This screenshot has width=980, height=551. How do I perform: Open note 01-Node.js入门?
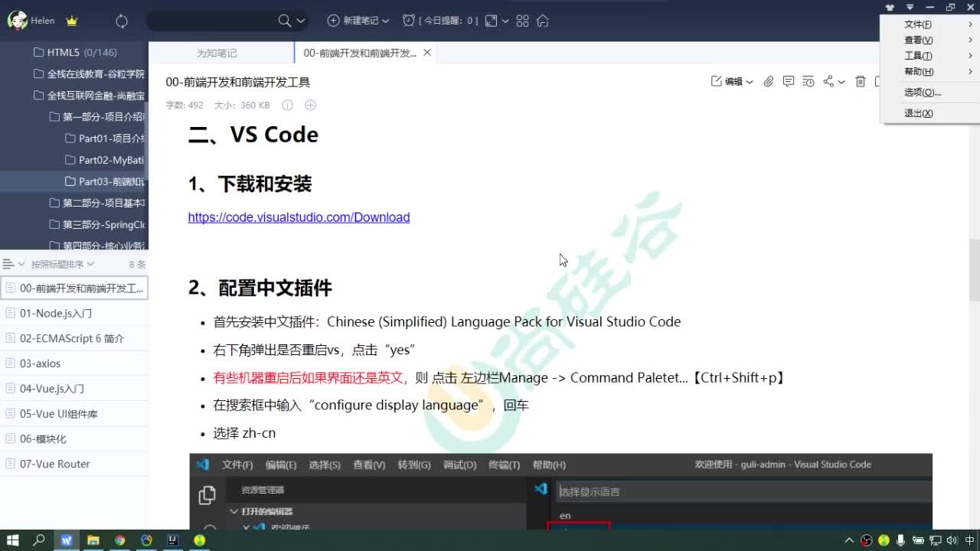73,313
